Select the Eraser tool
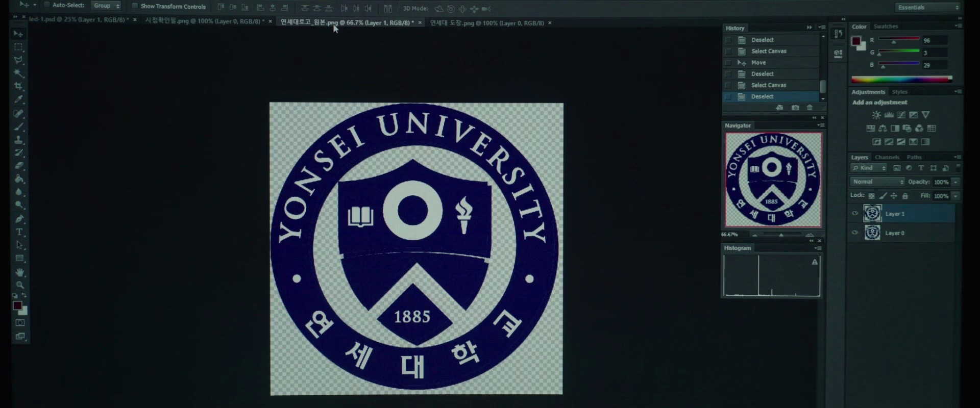The height and width of the screenshot is (408, 980). 19,166
